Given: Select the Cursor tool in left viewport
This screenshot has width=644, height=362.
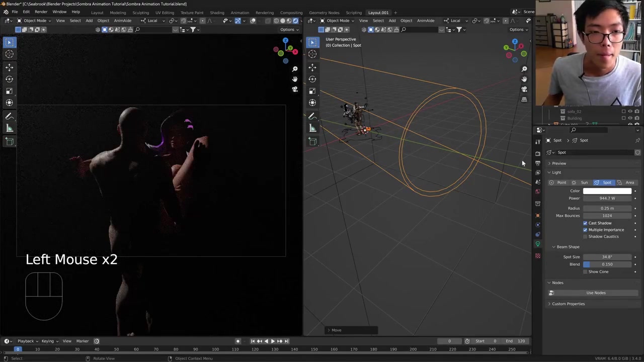Looking at the screenshot, I should [x=9, y=54].
